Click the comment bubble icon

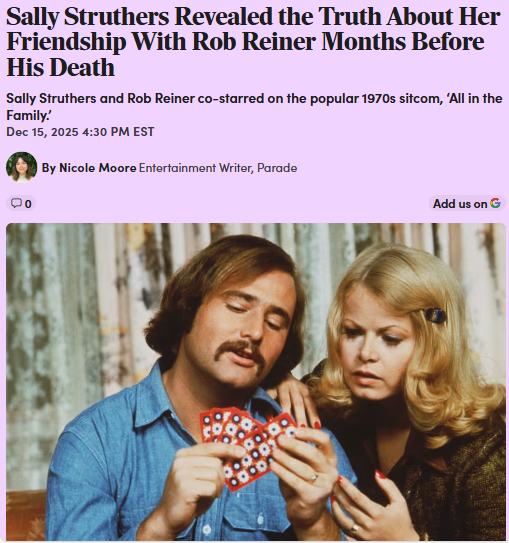click(16, 203)
